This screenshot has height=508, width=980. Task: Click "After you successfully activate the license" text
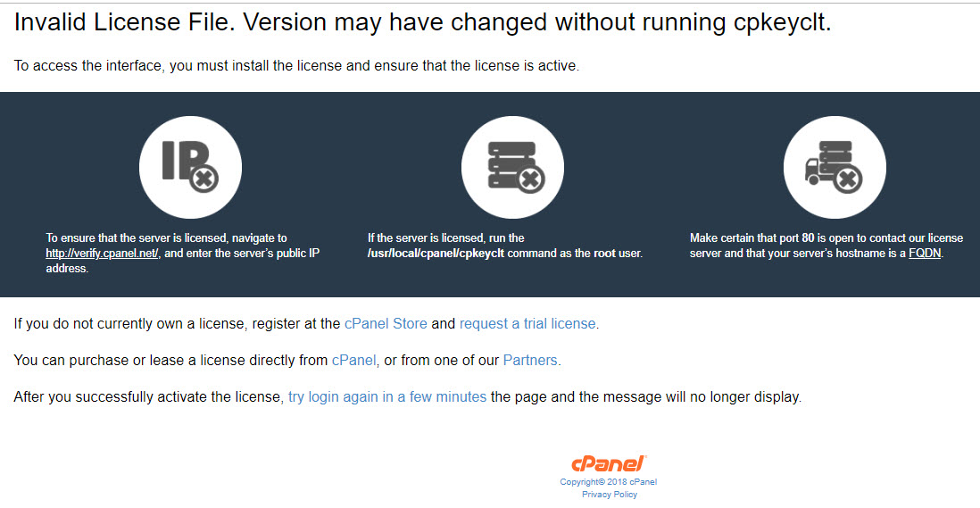point(148,397)
